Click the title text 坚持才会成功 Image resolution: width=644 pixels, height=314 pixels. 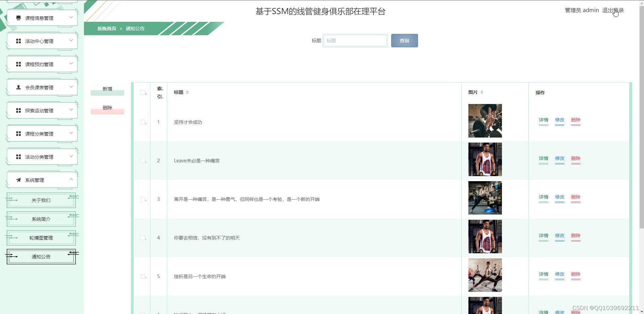(188, 122)
